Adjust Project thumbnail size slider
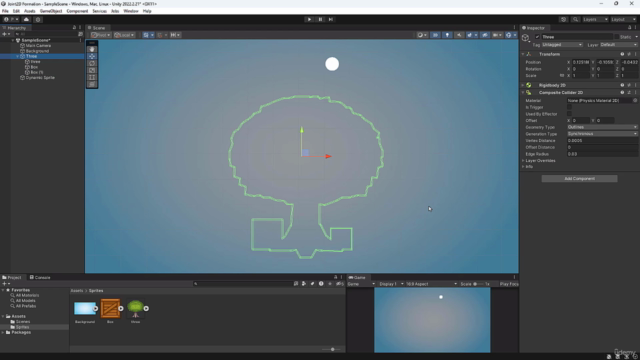Viewport: 640px width, 360px height. coord(333,349)
